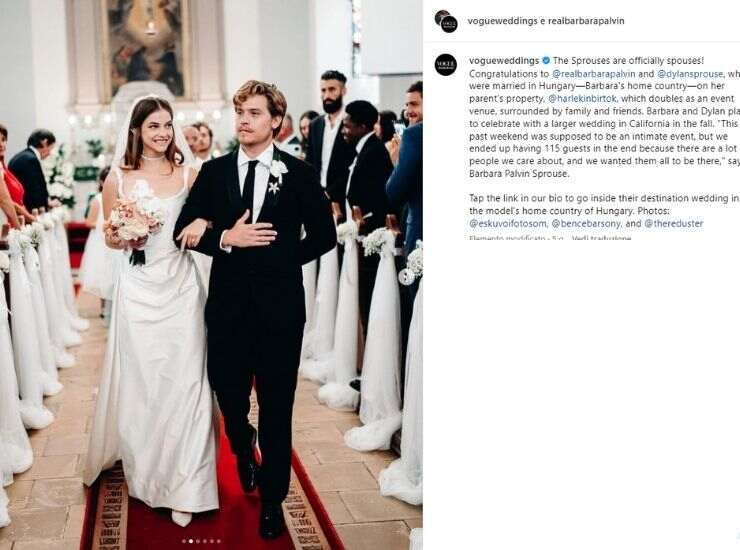This screenshot has width=740, height=550.
Task: Visit the @harlekinbirtok venue mention
Action: click(x=582, y=99)
